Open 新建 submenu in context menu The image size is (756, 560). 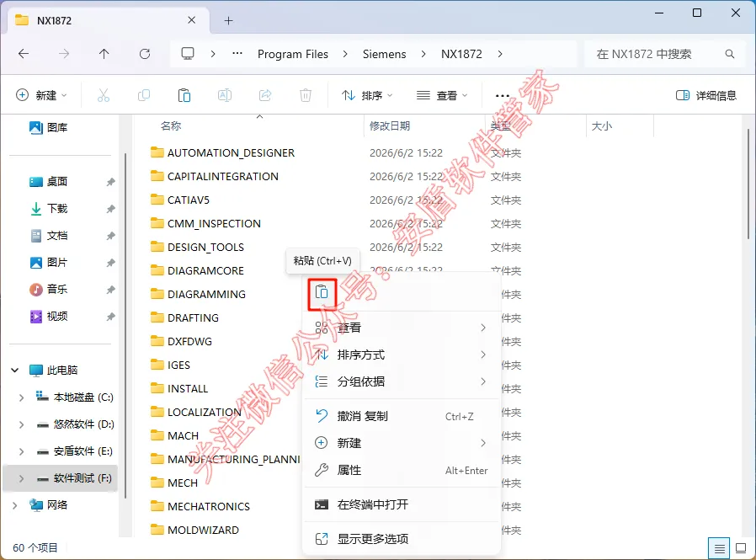point(401,443)
